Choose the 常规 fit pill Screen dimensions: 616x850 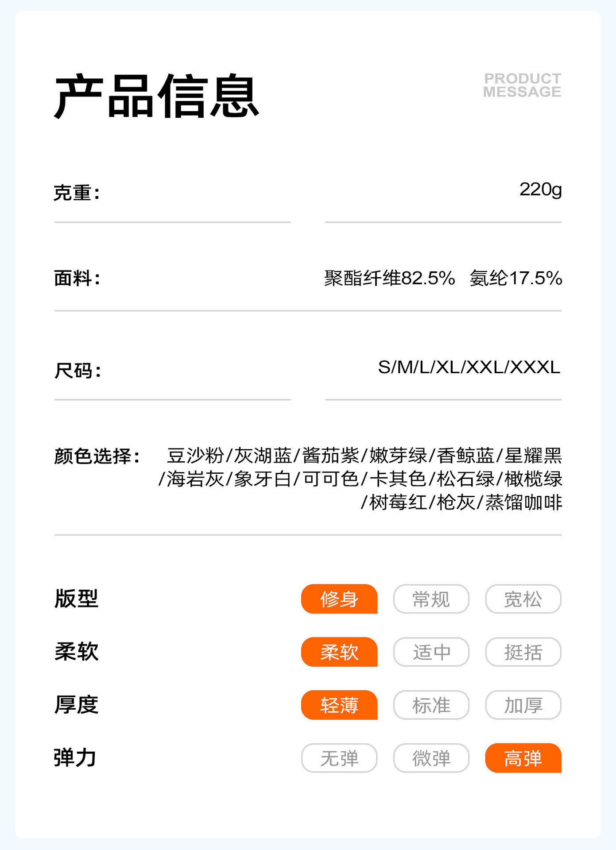[431, 599]
